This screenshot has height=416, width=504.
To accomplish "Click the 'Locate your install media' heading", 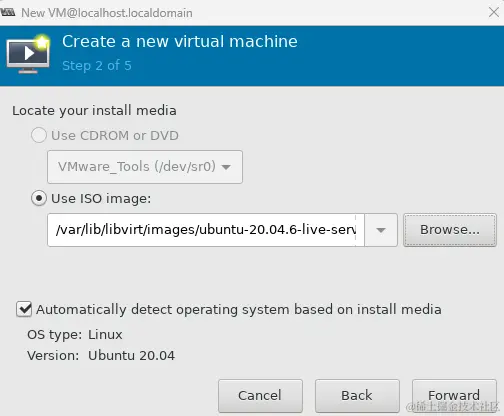I will coord(94,111).
